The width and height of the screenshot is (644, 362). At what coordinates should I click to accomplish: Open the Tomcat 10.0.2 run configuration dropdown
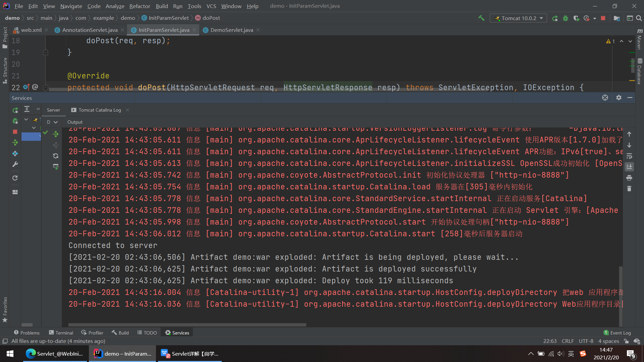click(519, 18)
